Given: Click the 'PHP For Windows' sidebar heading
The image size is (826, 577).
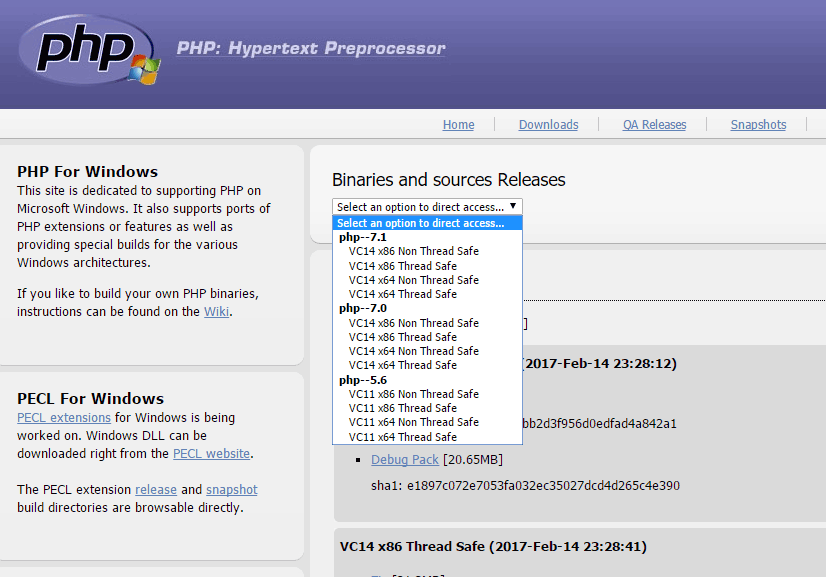Looking at the screenshot, I should click(x=87, y=171).
